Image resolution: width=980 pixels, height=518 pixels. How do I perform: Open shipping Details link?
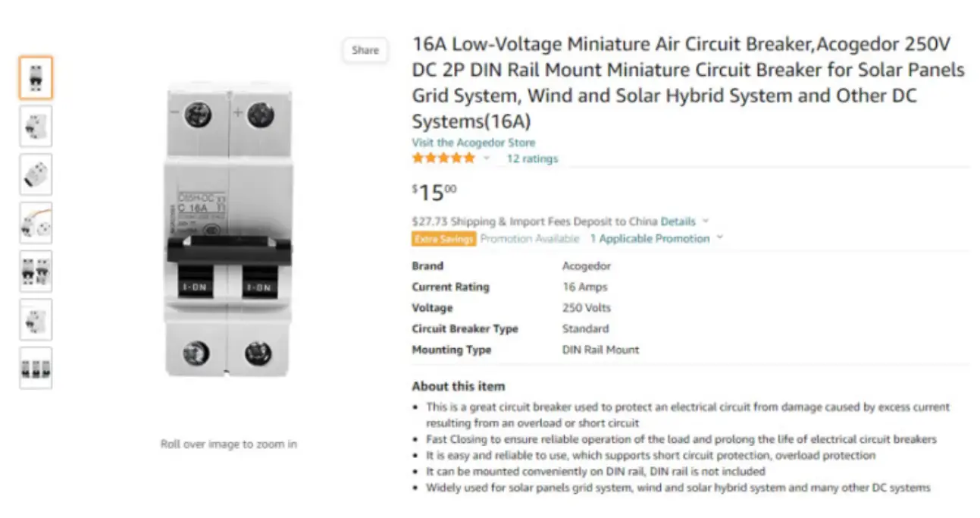click(x=678, y=221)
